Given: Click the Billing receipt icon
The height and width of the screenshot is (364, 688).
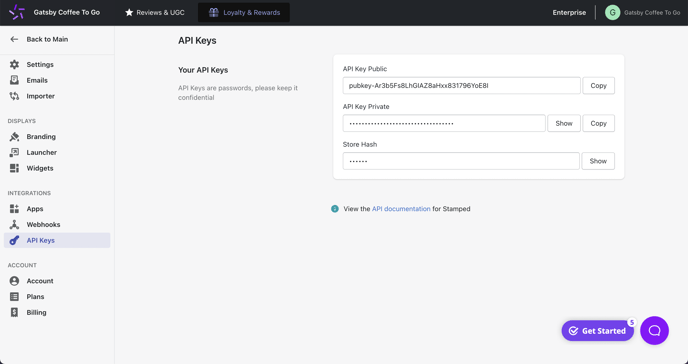Looking at the screenshot, I should (14, 312).
